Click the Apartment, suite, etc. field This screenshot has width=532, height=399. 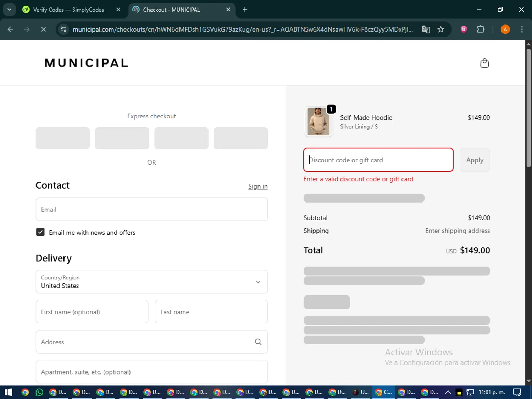tap(152, 372)
